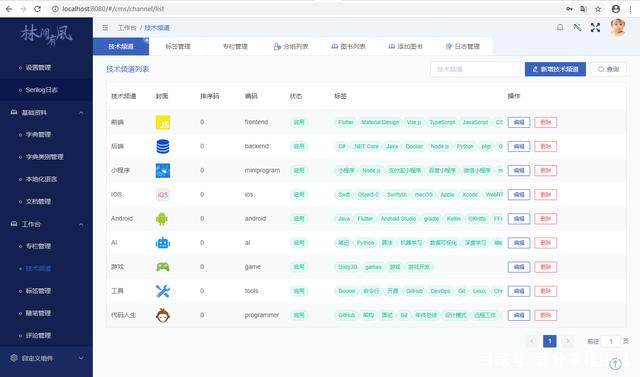Click the go-to-page number input
This screenshot has height=377, width=640.
611,341
